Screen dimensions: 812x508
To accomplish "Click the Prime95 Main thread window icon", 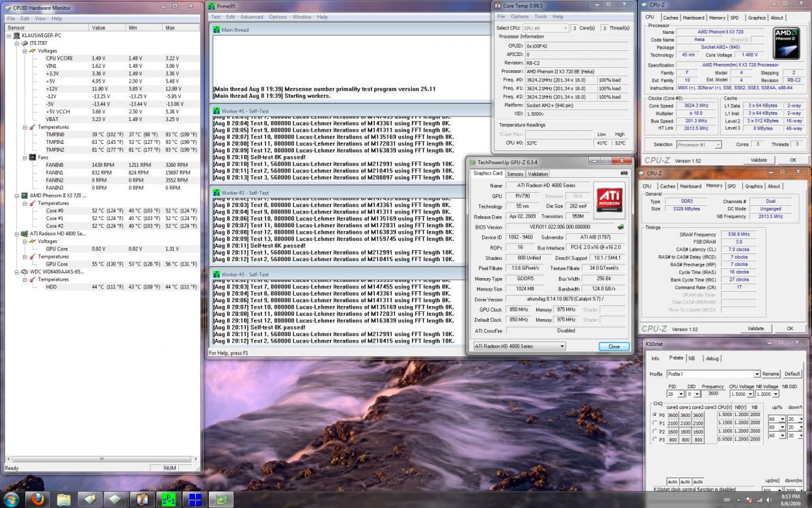I will tap(217, 30).
